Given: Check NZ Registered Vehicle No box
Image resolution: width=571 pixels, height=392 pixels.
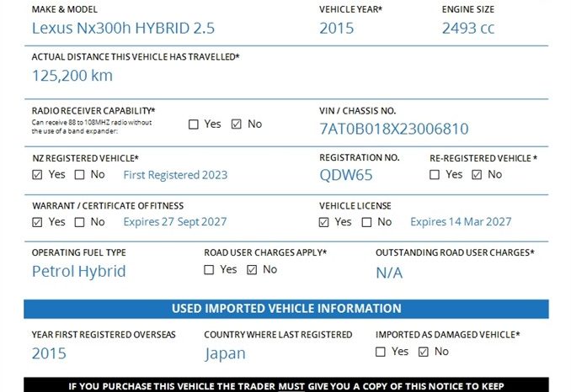Looking at the screenshot, I should coord(79,175).
